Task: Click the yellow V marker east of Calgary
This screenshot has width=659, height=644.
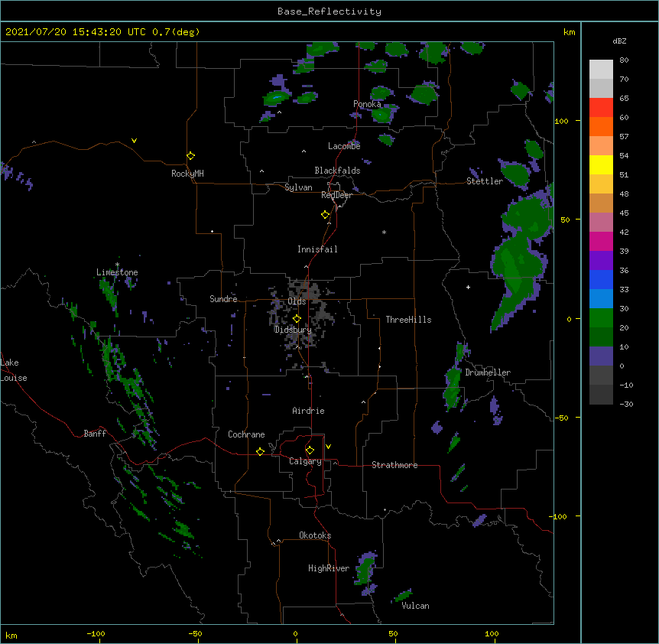Action: point(328,447)
